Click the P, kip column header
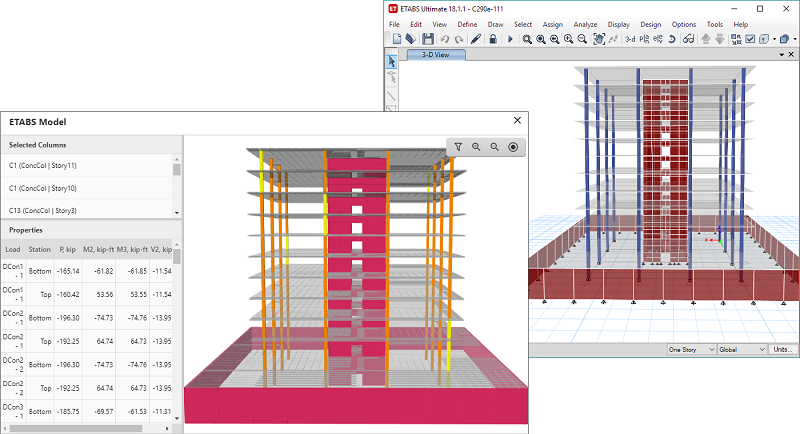The width and height of the screenshot is (800, 434). [67, 249]
